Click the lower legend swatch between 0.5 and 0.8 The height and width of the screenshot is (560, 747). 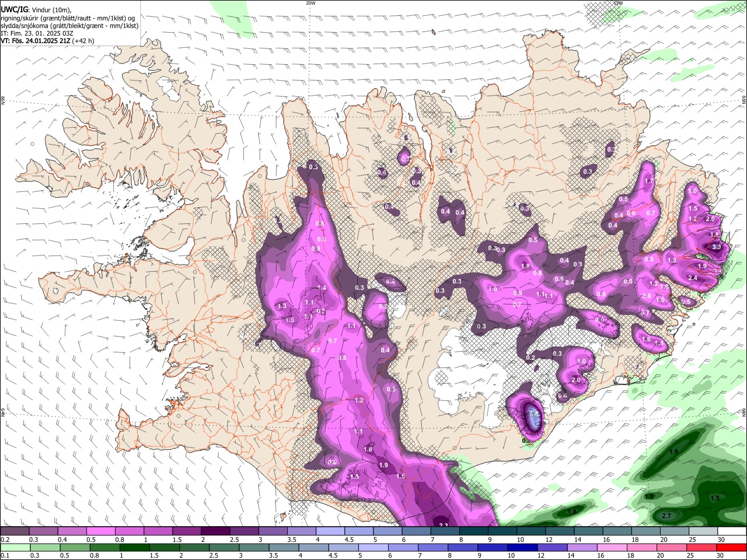[x=74, y=547]
